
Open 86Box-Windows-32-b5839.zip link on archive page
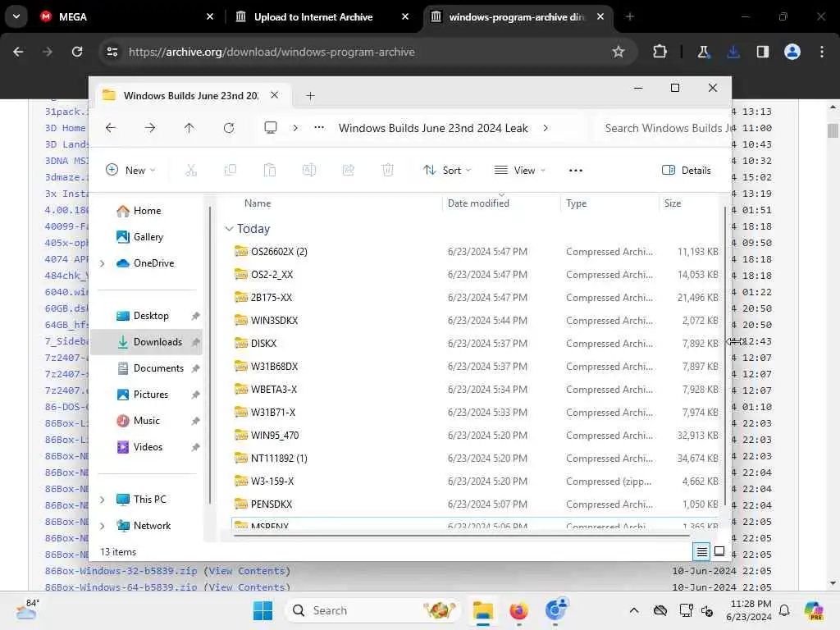[x=121, y=571]
